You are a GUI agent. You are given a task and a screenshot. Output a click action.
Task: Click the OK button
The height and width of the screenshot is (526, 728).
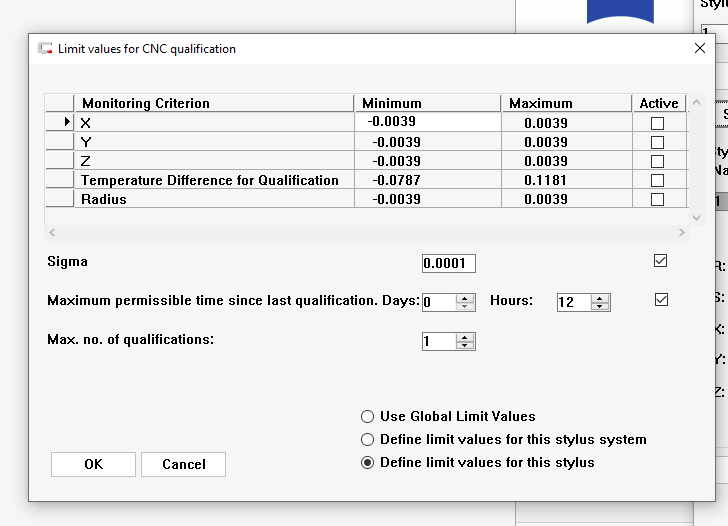(93, 464)
